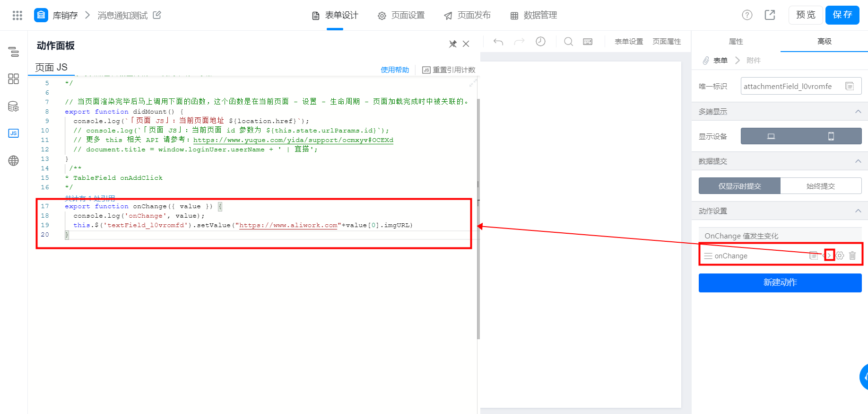The image size is (868, 414).
Task: Click the 新建动作 button
Action: (780, 282)
